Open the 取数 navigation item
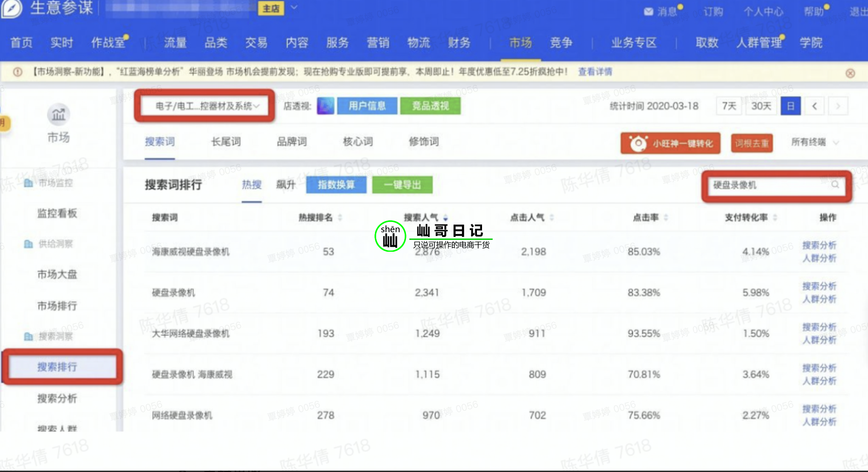Viewport: 868px width, 472px height. pos(707,43)
